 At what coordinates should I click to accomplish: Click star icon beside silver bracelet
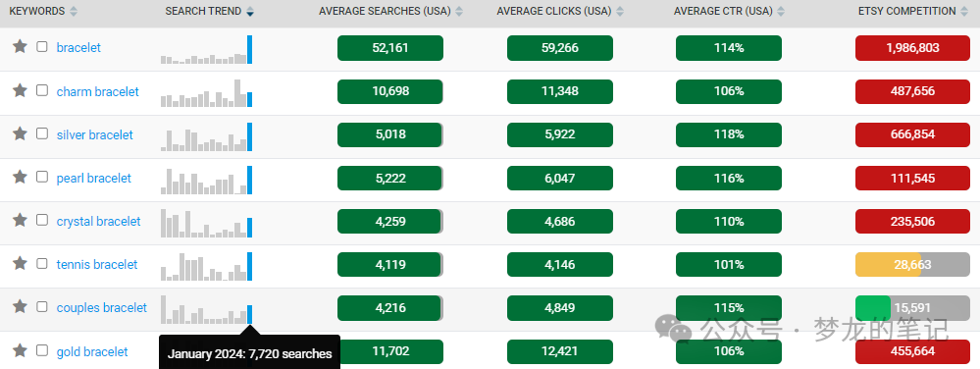[x=20, y=133]
